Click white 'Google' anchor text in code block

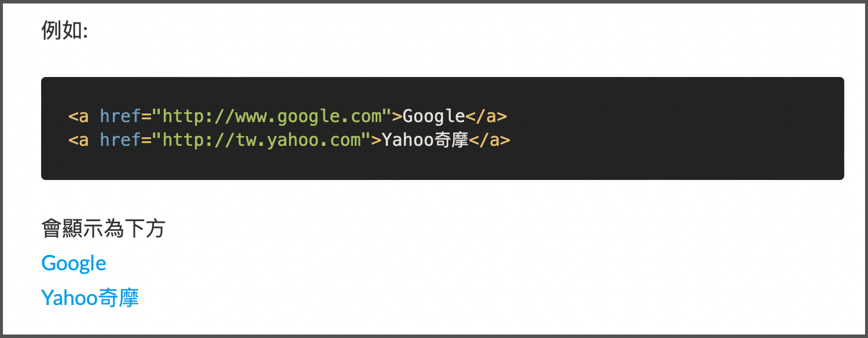[x=433, y=116]
